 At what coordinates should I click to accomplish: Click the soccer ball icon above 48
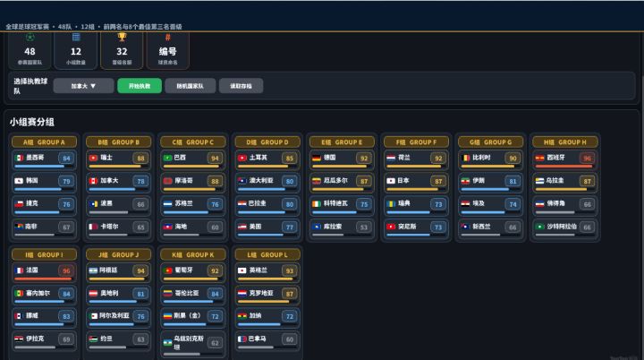coord(30,38)
